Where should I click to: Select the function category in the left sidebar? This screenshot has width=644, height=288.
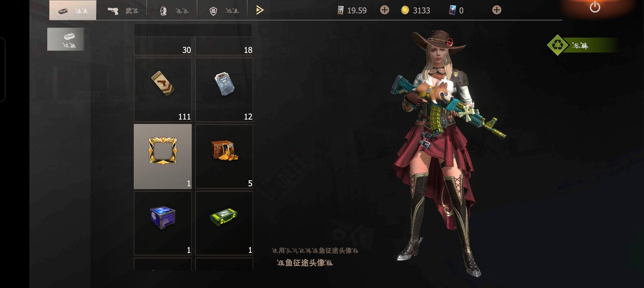tap(66, 39)
